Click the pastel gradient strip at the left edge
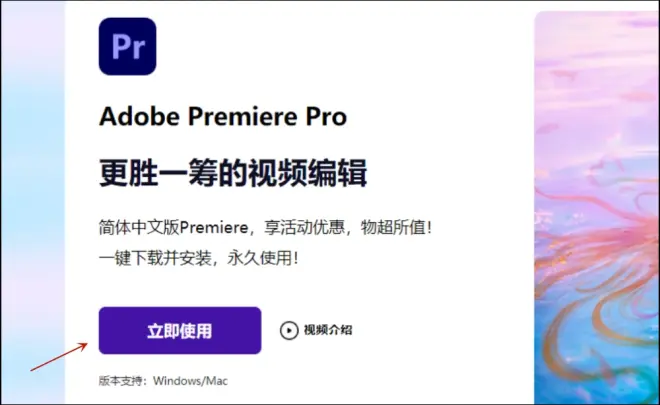 click(32, 203)
